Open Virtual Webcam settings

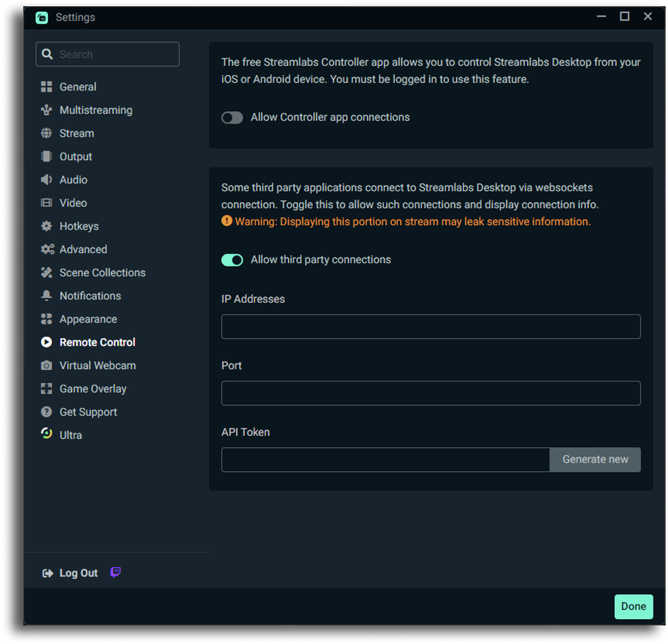[97, 366]
